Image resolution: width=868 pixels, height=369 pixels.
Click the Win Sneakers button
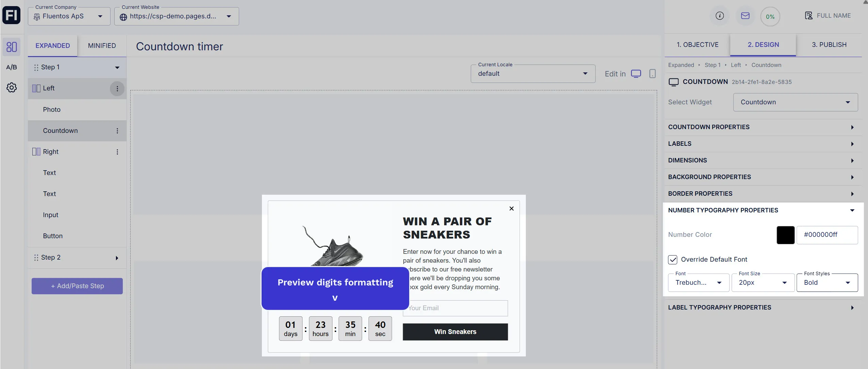455,332
